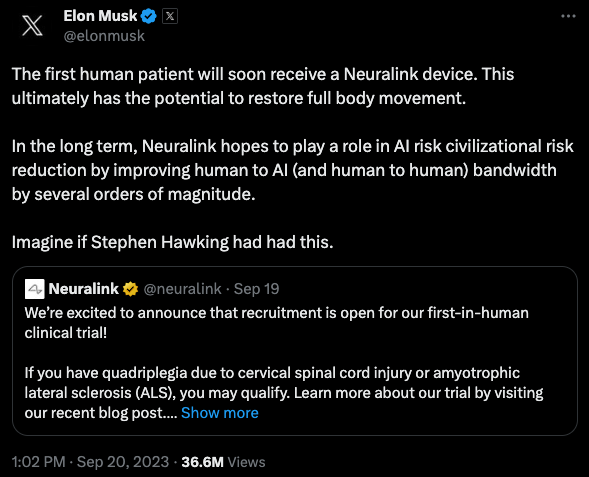Viewport: 589px width, 477px height.
Task: Open Elon Musk's profile via display name
Action: [100, 16]
